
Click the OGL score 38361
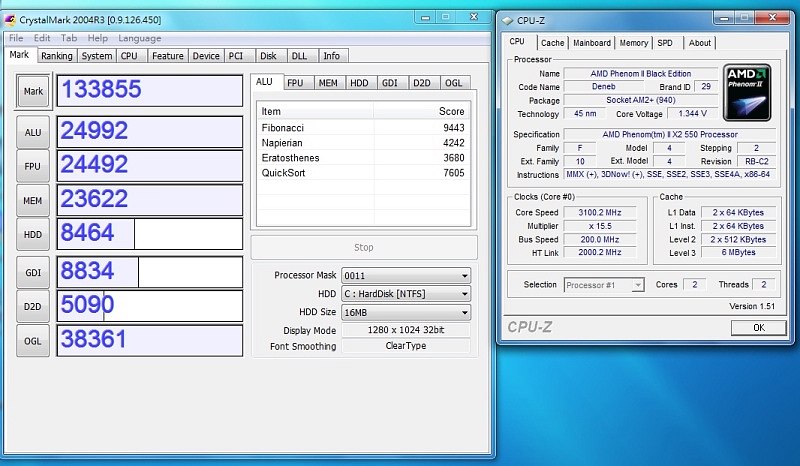(149, 340)
